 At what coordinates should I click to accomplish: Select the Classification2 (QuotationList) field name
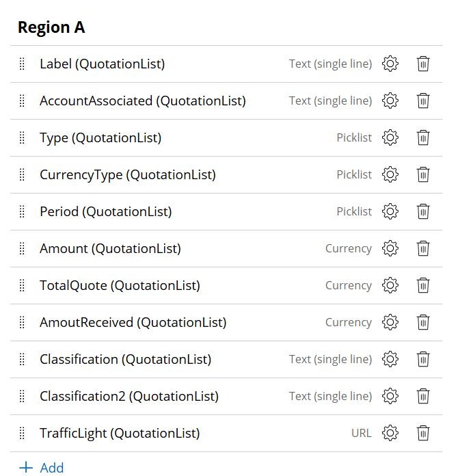pyautogui.click(x=129, y=397)
